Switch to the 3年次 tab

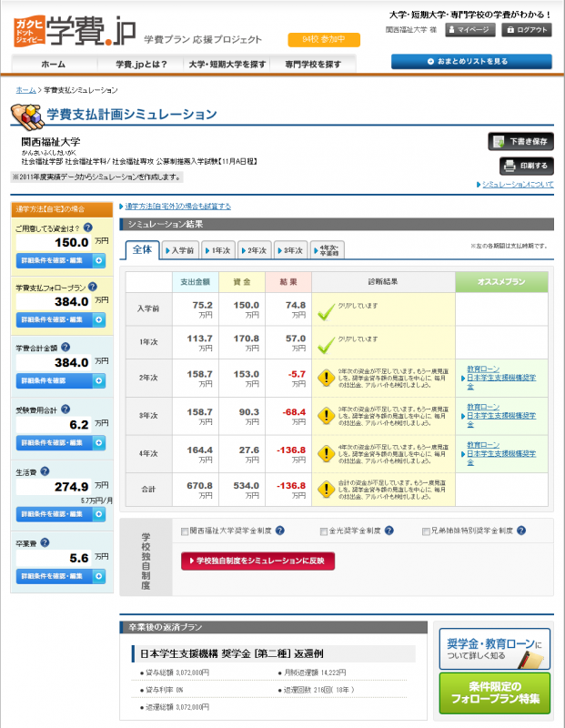pos(291,250)
